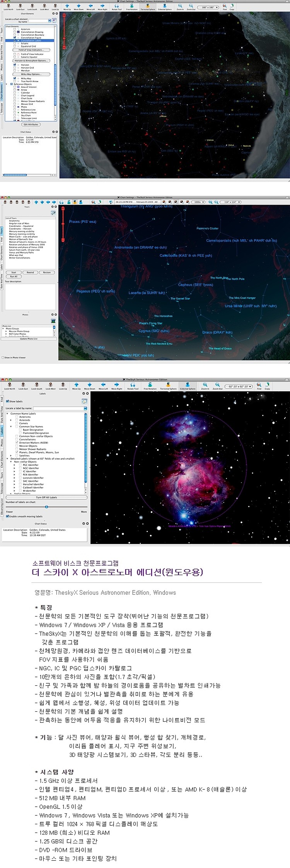
Task: Click Move Left arrow in Chart Elements window toolbar
Action: 90,7
